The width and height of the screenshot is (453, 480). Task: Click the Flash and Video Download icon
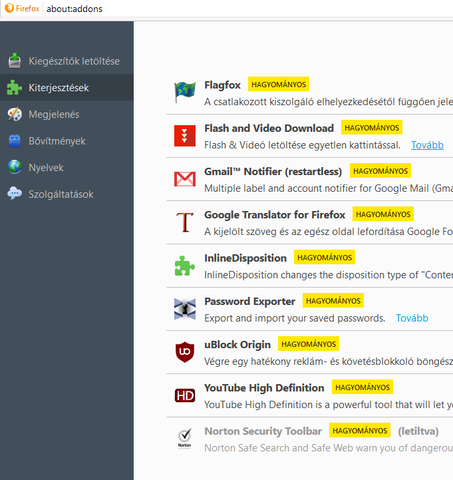[x=185, y=136]
